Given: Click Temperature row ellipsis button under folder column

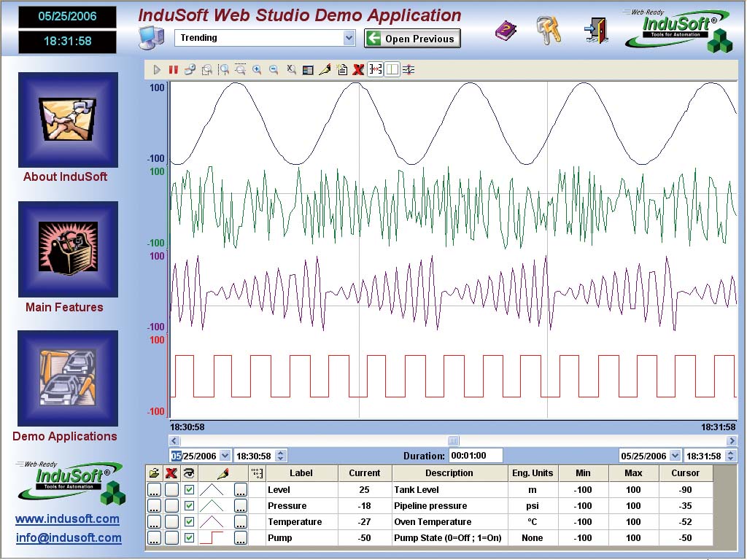Looking at the screenshot, I should [x=155, y=522].
